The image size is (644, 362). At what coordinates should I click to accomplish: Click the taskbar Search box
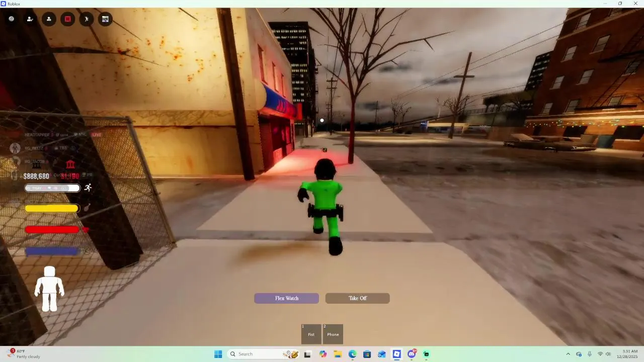(x=264, y=354)
